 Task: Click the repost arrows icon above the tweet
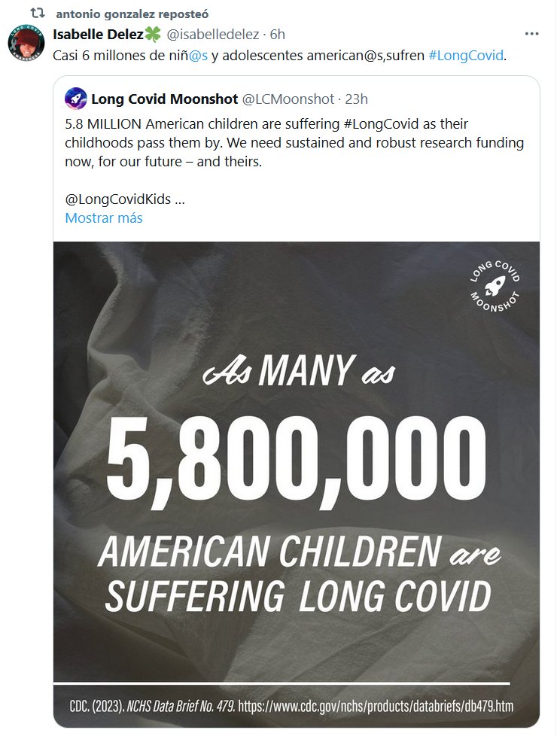pyautogui.click(x=32, y=14)
